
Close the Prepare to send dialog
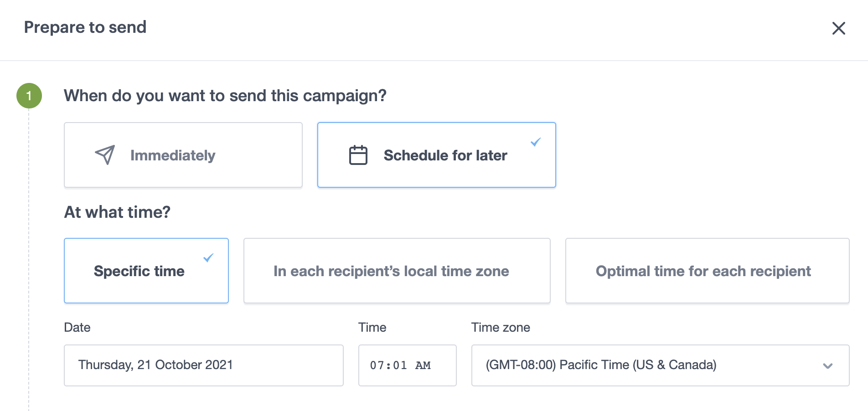click(x=838, y=28)
